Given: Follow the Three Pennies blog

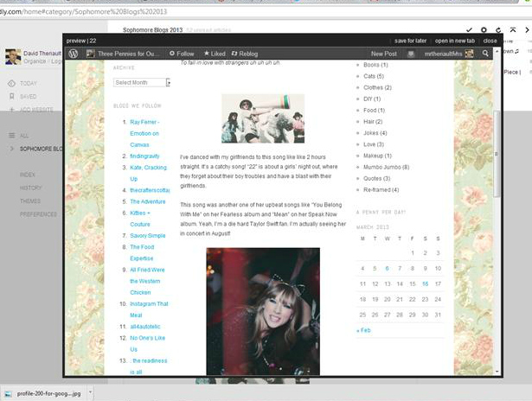Looking at the screenshot, I should 182,54.
